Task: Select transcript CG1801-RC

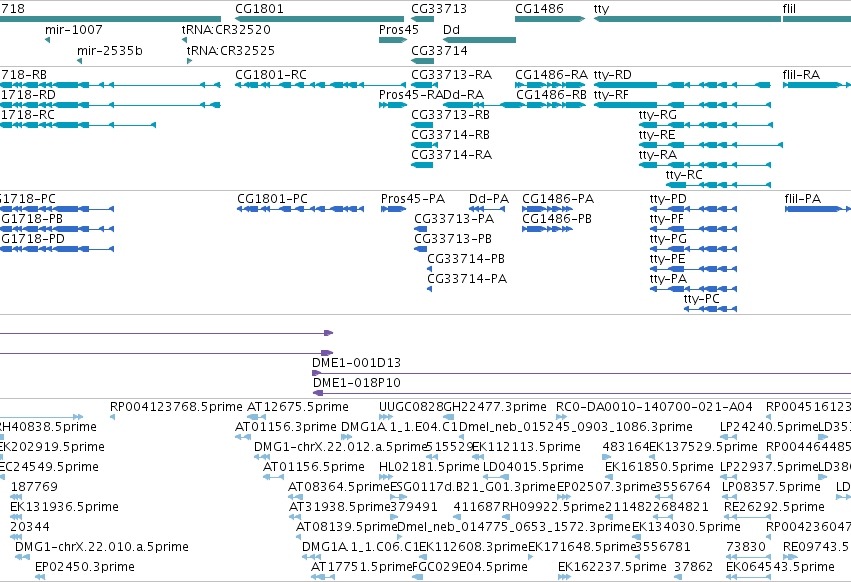Action: pos(320,85)
